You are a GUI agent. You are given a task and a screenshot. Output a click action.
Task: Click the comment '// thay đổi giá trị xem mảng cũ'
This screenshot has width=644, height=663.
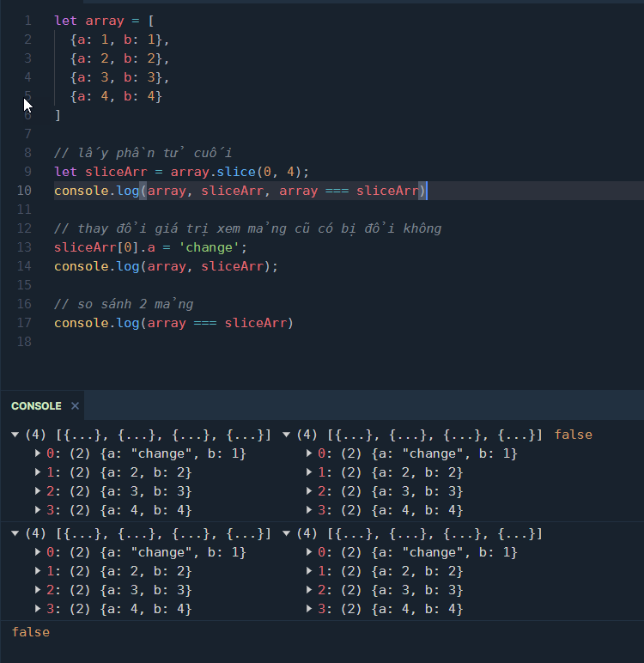click(x=248, y=228)
